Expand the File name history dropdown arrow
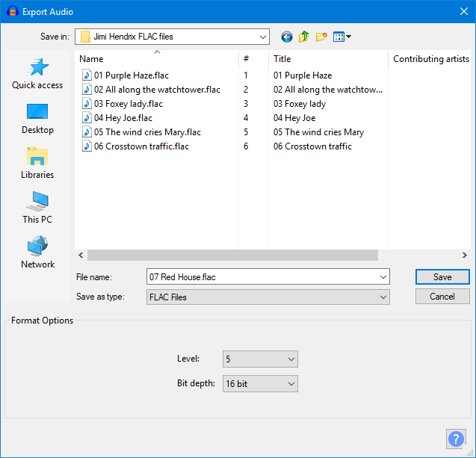The height and width of the screenshot is (458, 476). (x=383, y=276)
